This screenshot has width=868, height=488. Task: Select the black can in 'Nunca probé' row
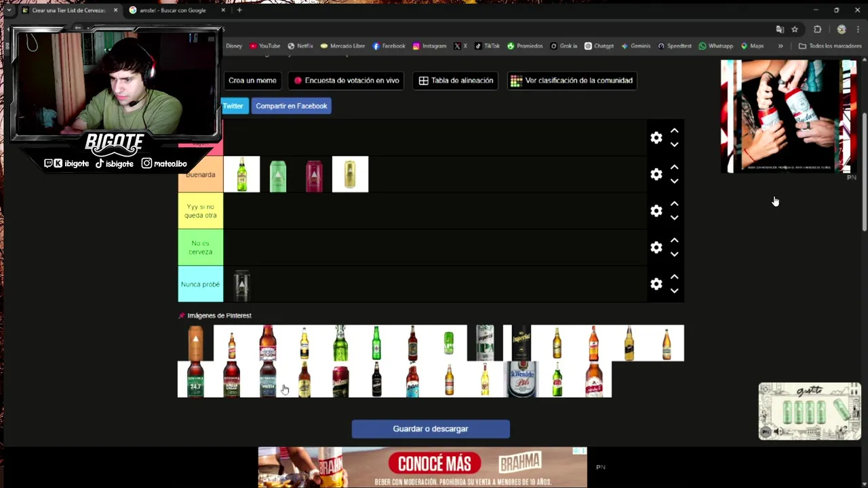tap(241, 284)
